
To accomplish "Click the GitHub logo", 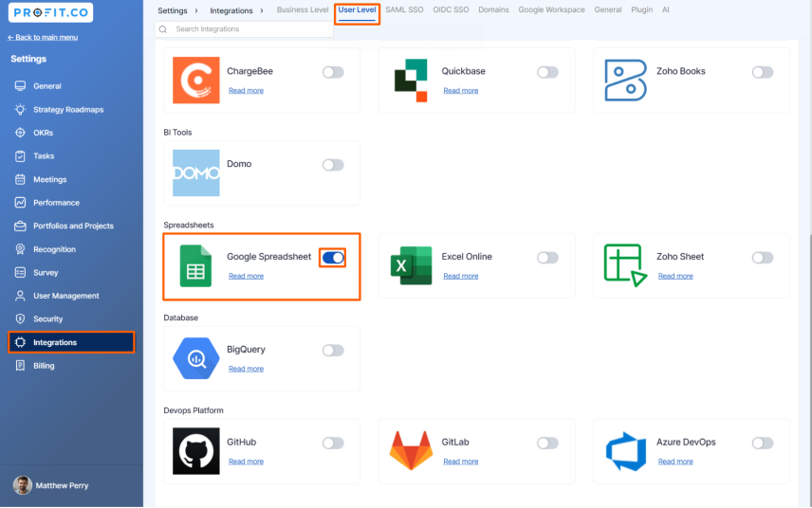I will tap(195, 451).
